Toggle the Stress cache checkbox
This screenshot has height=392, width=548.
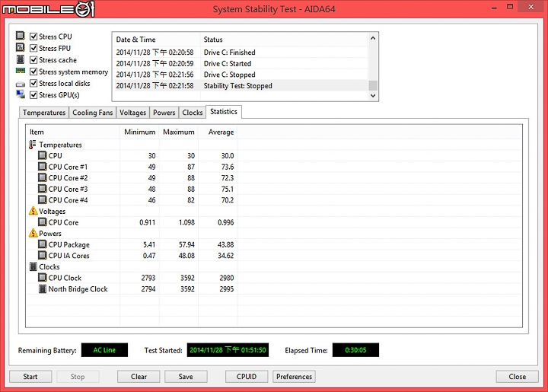point(33,59)
